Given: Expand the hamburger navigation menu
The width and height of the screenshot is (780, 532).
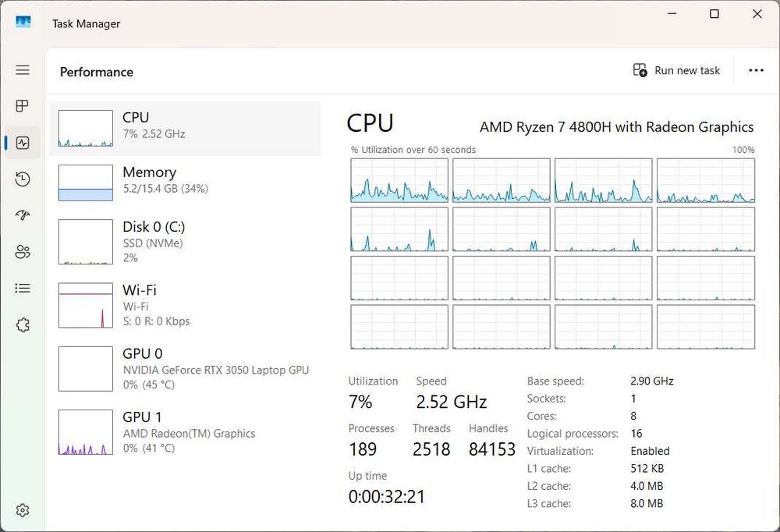Looking at the screenshot, I should click(23, 70).
